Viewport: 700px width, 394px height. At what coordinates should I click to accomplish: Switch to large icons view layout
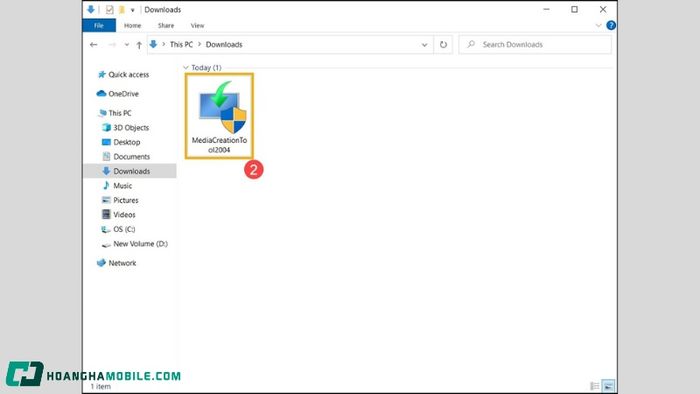point(608,386)
